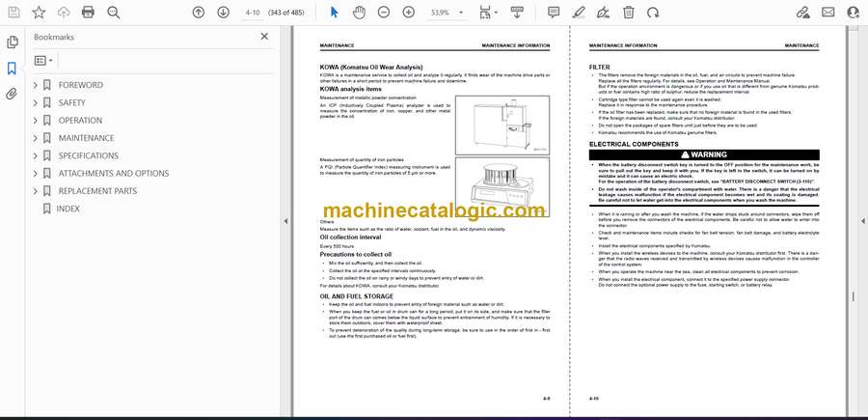The image size is (868, 420).
Task: Click the ICP analyzer illustration
Action: 502,126
